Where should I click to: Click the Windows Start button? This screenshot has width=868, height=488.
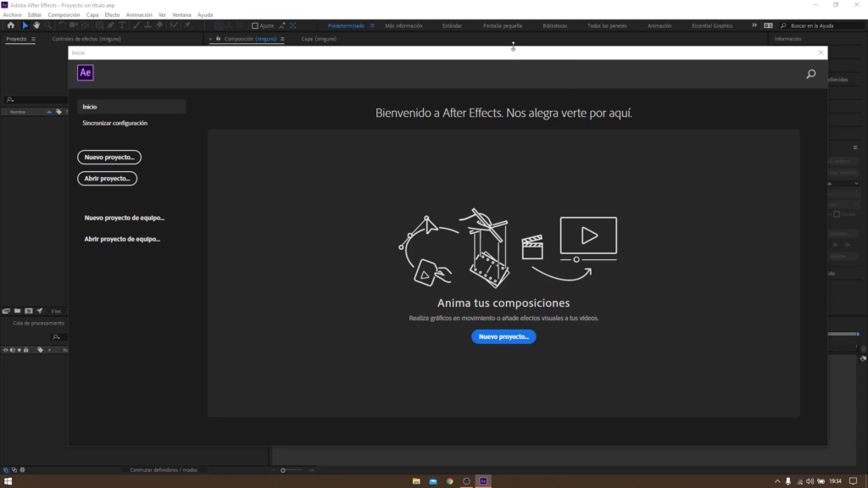[8, 481]
